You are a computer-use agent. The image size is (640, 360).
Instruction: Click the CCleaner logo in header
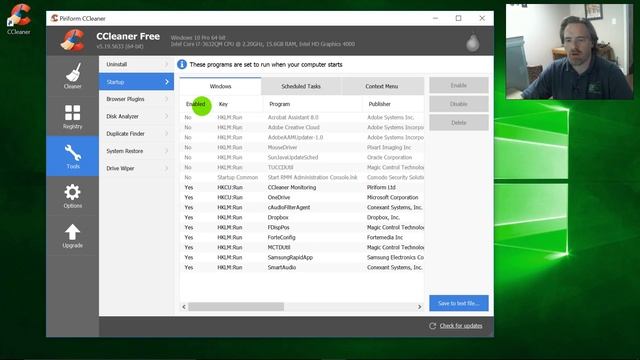(73, 40)
